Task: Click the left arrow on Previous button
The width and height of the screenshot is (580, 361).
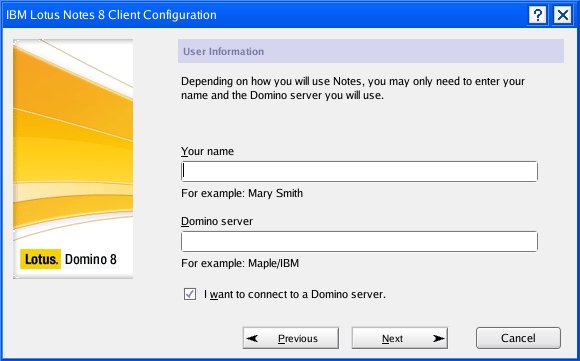Action: (252, 338)
